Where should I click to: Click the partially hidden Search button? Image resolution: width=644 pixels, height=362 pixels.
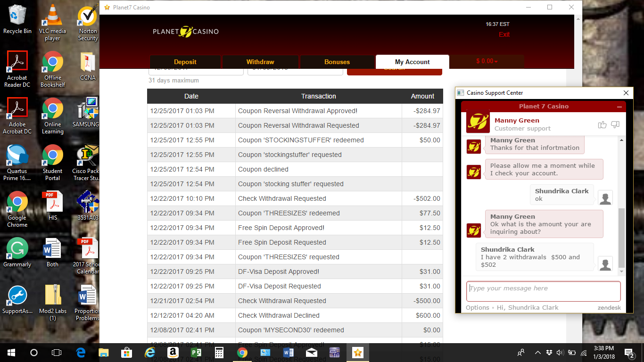[x=395, y=72]
